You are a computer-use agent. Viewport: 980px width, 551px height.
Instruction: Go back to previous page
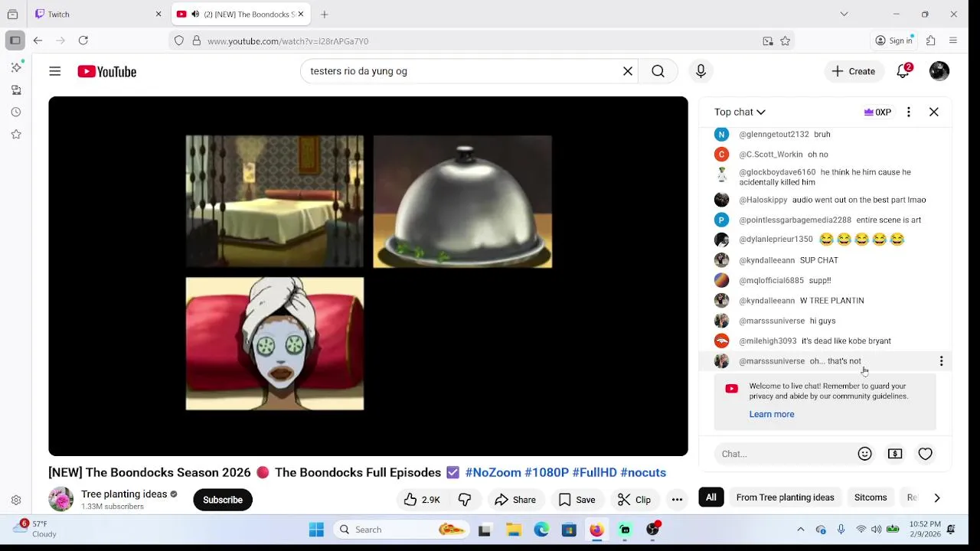[x=38, y=41]
